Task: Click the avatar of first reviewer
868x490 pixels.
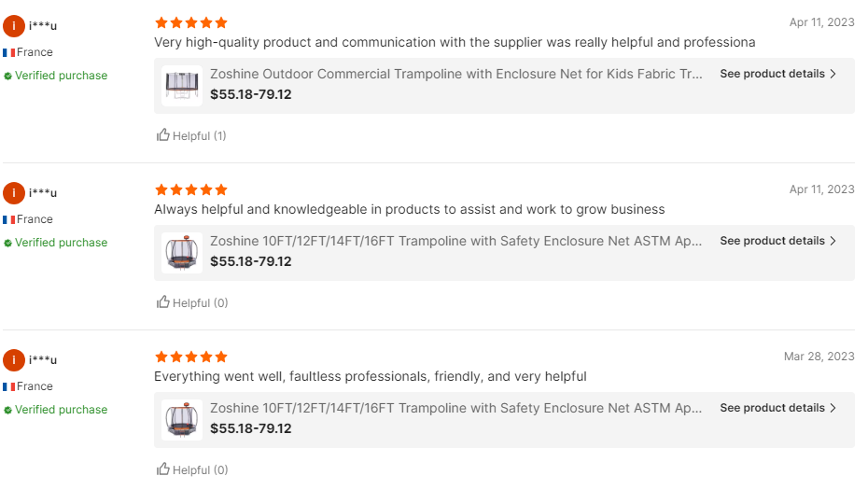Action: click(x=14, y=26)
